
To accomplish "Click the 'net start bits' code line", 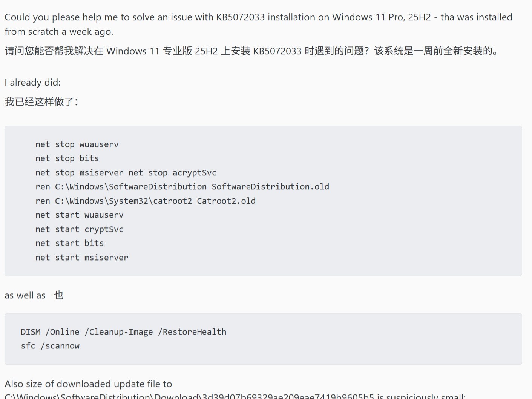I will (x=69, y=243).
